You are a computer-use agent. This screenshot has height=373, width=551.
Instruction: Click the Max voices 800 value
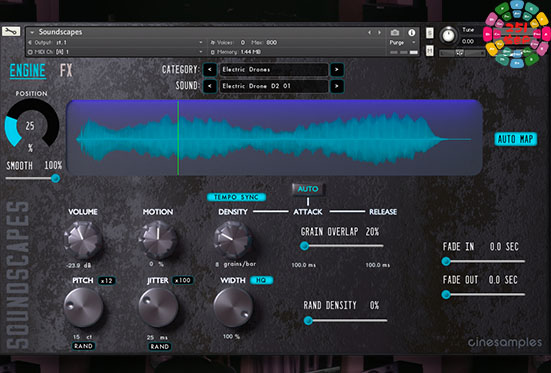(x=271, y=43)
